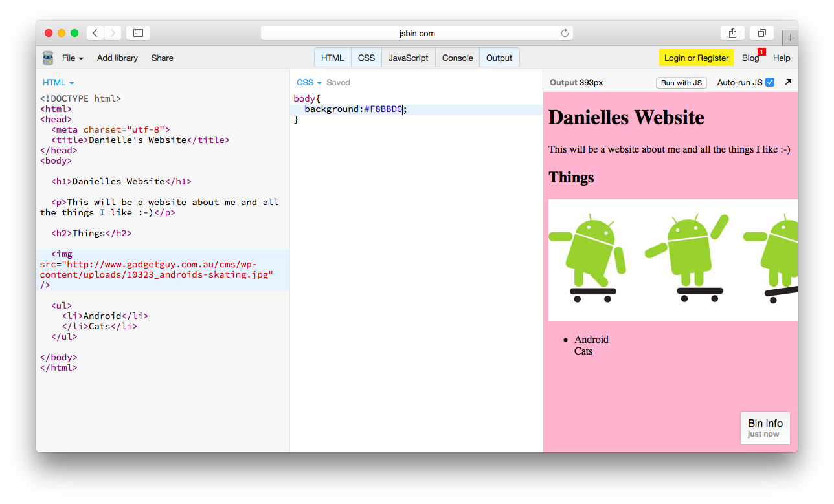Toggle the Output panel tab
Screen dimensions: 834x504
[x=499, y=58]
